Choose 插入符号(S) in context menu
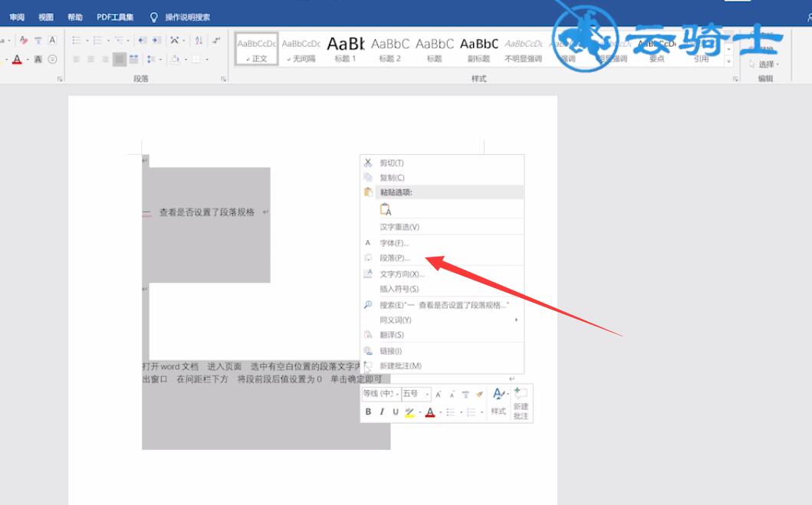 [x=399, y=289]
